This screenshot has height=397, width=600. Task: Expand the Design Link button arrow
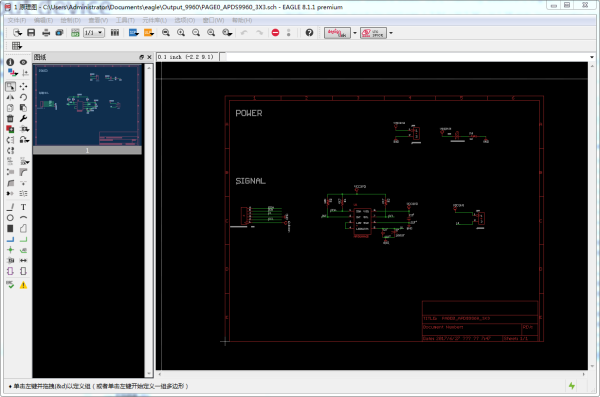[355, 33]
